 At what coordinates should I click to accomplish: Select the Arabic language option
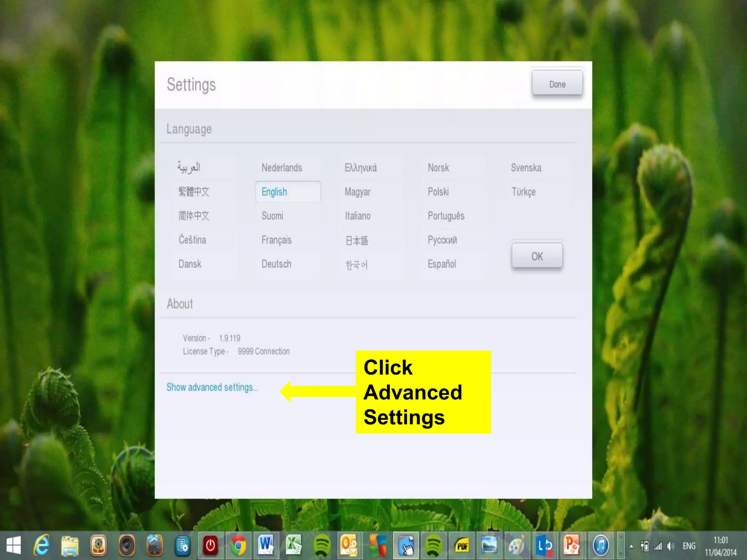[189, 167]
